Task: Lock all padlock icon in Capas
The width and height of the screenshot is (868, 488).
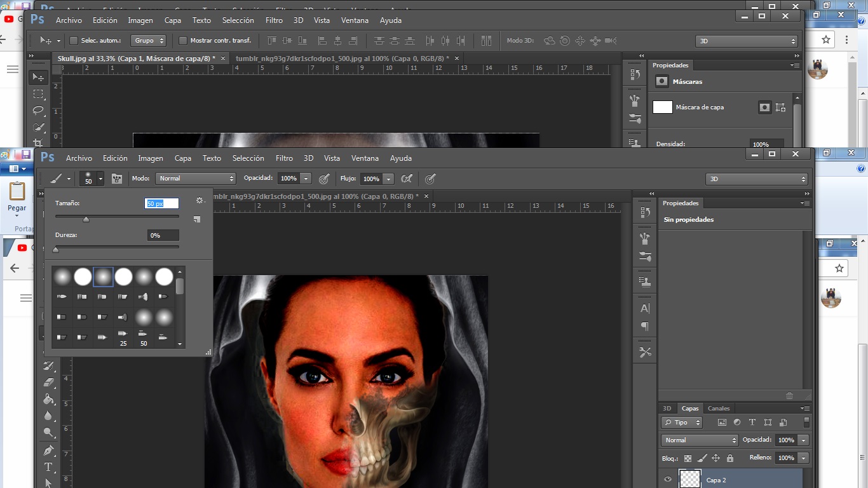Action: point(729,458)
